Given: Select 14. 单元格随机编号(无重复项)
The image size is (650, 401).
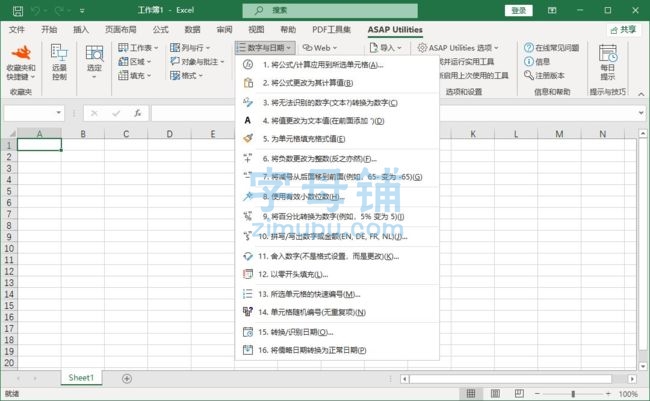Looking at the screenshot, I should pos(337,312).
